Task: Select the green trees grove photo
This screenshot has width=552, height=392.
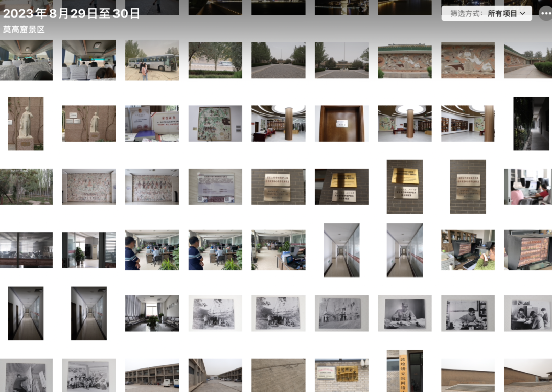Action: click(26, 187)
